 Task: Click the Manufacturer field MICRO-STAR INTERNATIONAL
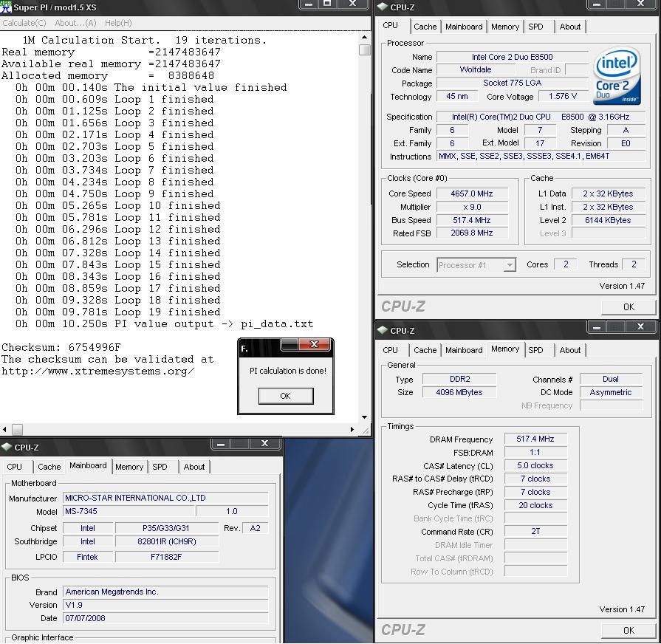point(165,498)
